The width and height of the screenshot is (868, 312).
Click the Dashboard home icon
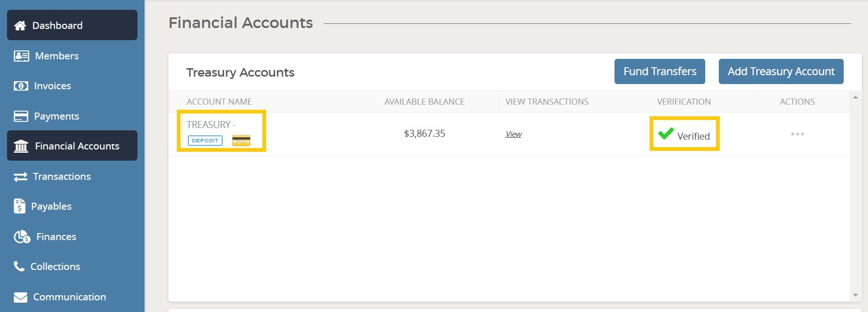click(20, 26)
